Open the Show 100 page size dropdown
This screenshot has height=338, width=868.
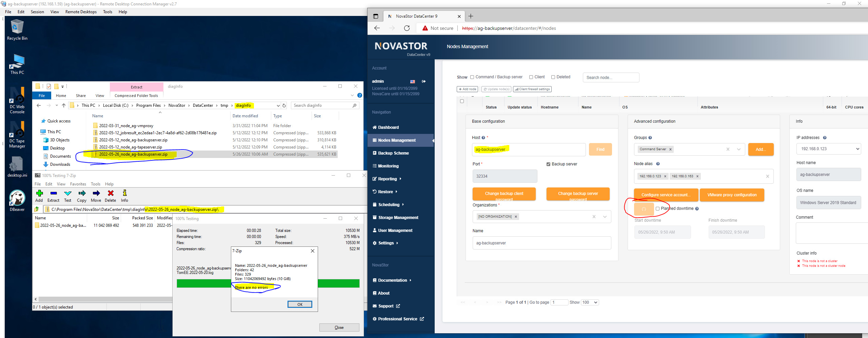coord(590,302)
